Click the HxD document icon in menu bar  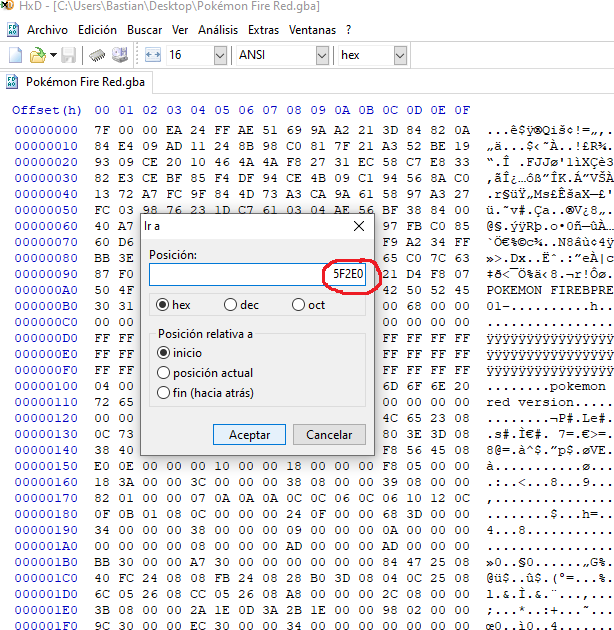click(13, 30)
